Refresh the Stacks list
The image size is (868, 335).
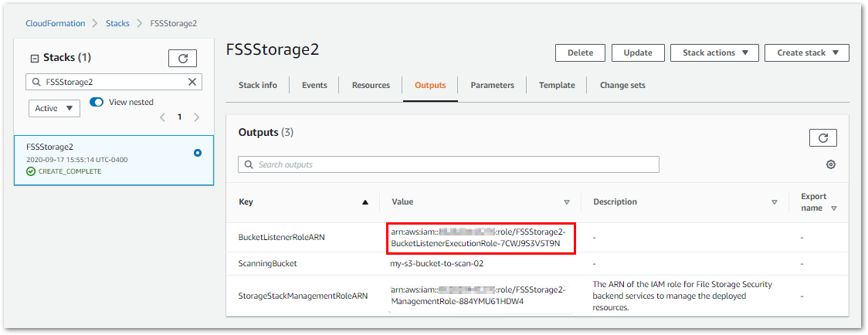182,58
